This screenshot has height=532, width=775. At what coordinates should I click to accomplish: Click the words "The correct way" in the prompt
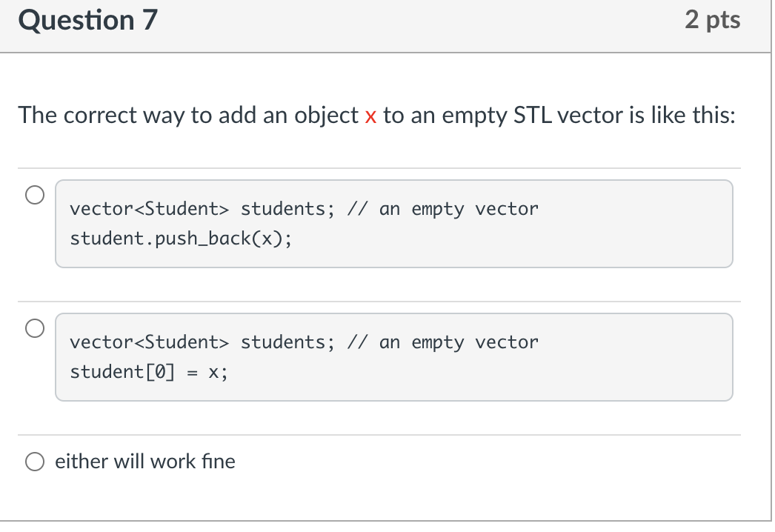pyautogui.click(x=101, y=116)
